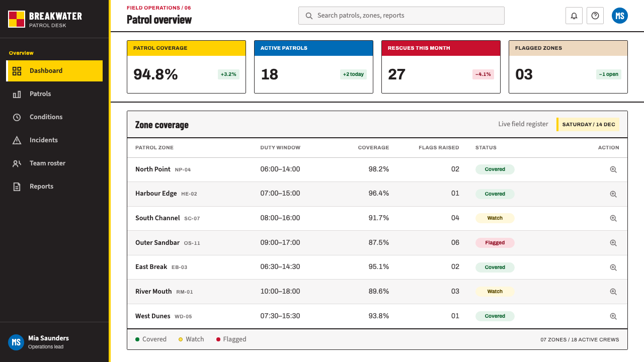
Task: Select the East Break zone name
Action: (x=151, y=267)
